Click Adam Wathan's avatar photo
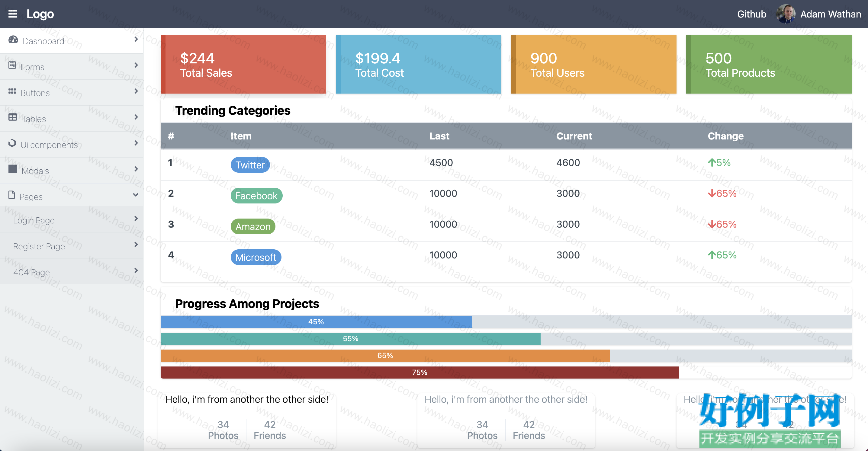Image resolution: width=868 pixels, height=451 pixels. pyautogui.click(x=786, y=14)
